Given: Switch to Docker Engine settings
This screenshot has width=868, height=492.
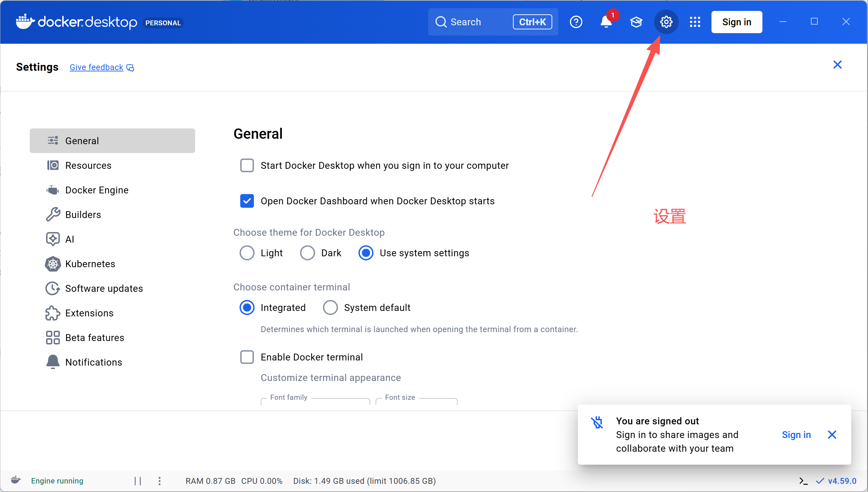Looking at the screenshot, I should click(97, 190).
